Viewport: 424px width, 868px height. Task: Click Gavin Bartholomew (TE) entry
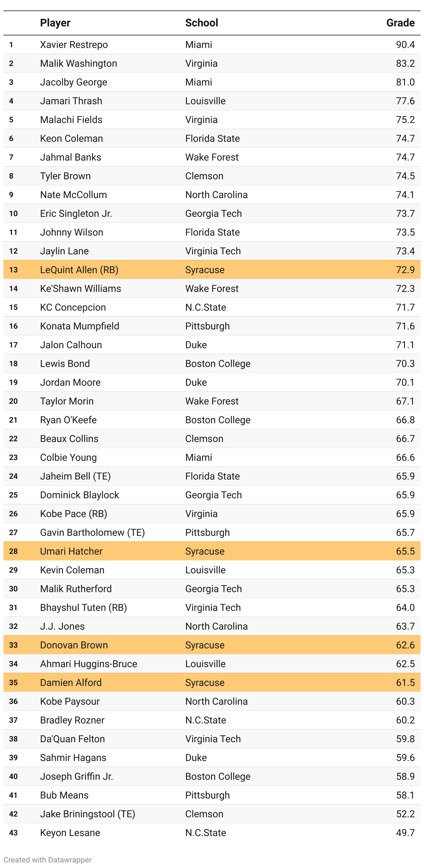point(92,532)
